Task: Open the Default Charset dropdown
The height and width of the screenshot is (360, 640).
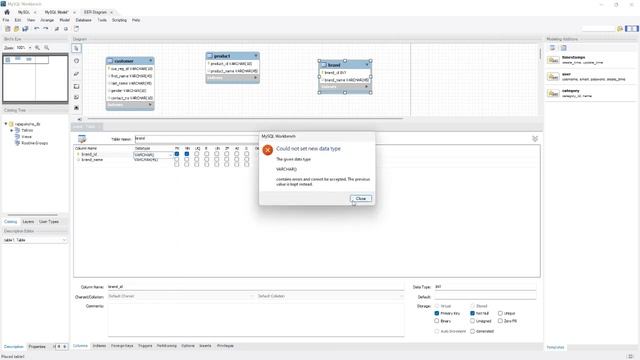Action: click(x=180, y=296)
